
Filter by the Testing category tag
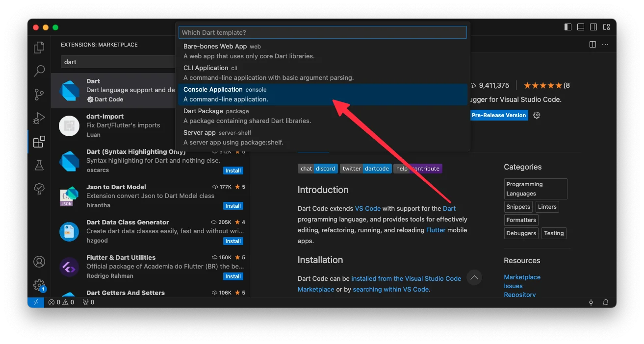(554, 233)
